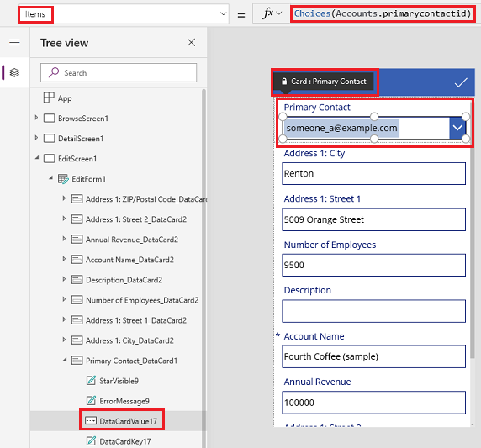Click the Address 1: City field with Renton
This screenshot has width=481, height=448.
coord(373,173)
